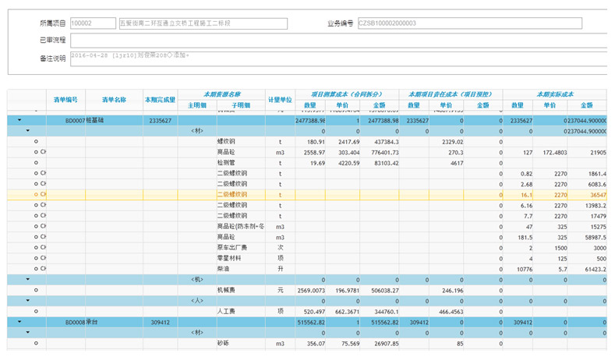Select the 零星材料 cell
Viewport: 615px width, 364px height.
pos(241,258)
